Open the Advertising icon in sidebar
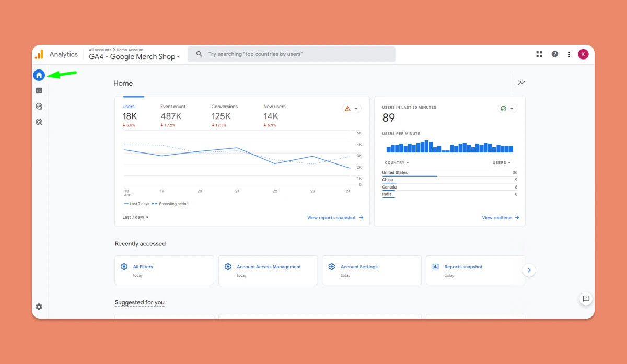This screenshot has width=627, height=364. click(x=39, y=122)
